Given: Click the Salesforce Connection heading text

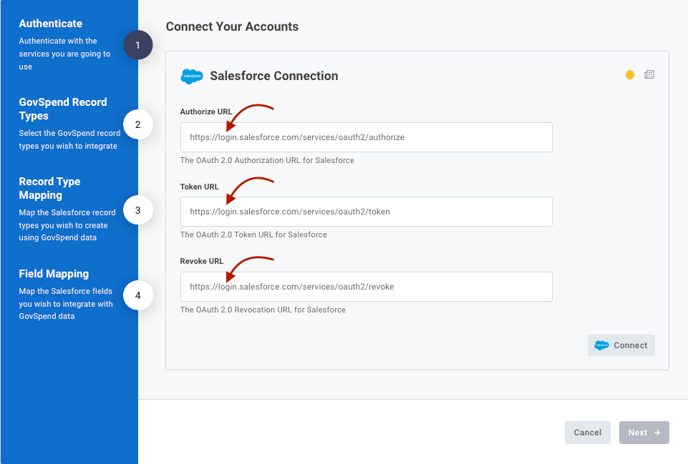Looking at the screenshot, I should point(274,76).
